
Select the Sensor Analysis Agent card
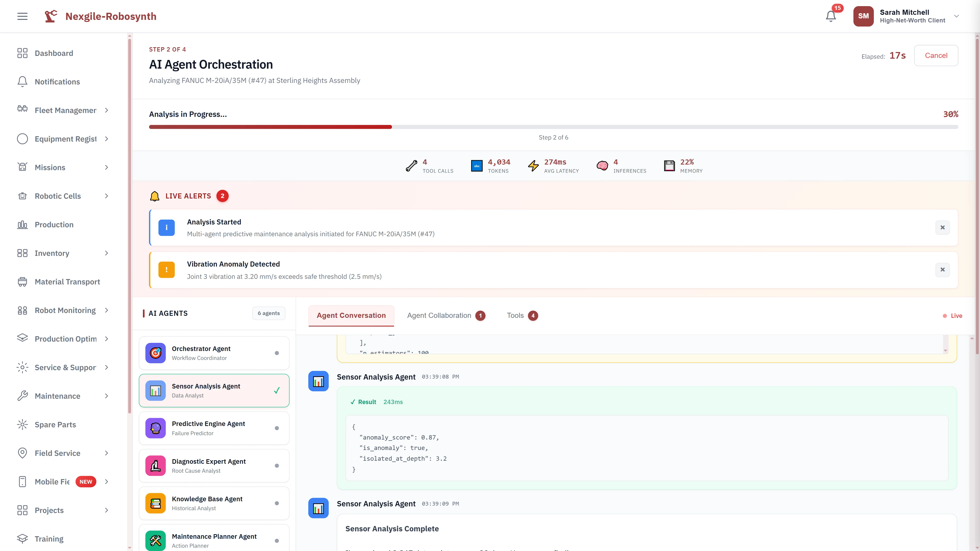[x=214, y=390]
